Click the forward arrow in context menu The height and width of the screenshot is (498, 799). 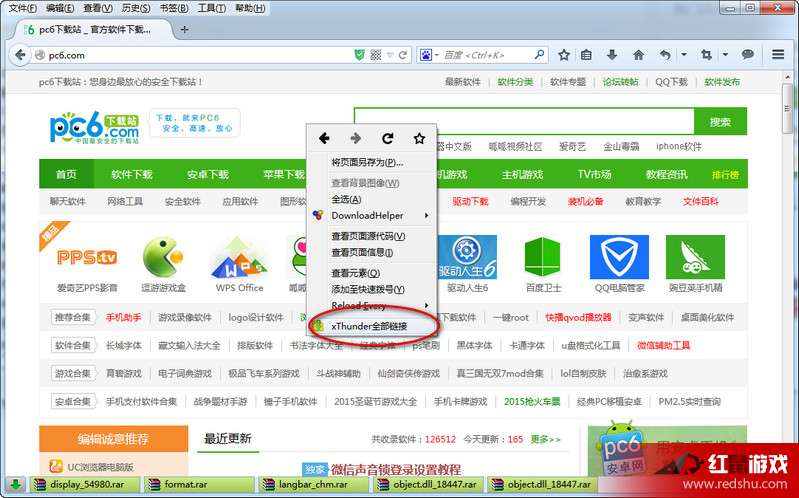pyautogui.click(x=356, y=138)
